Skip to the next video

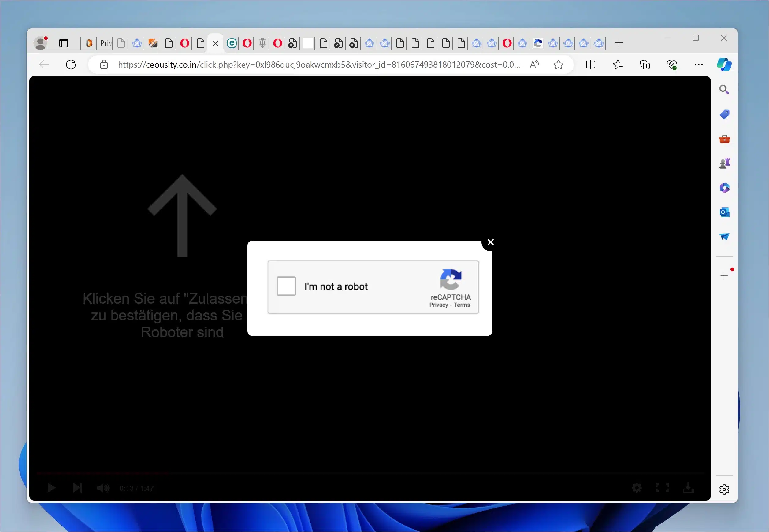tap(77, 488)
